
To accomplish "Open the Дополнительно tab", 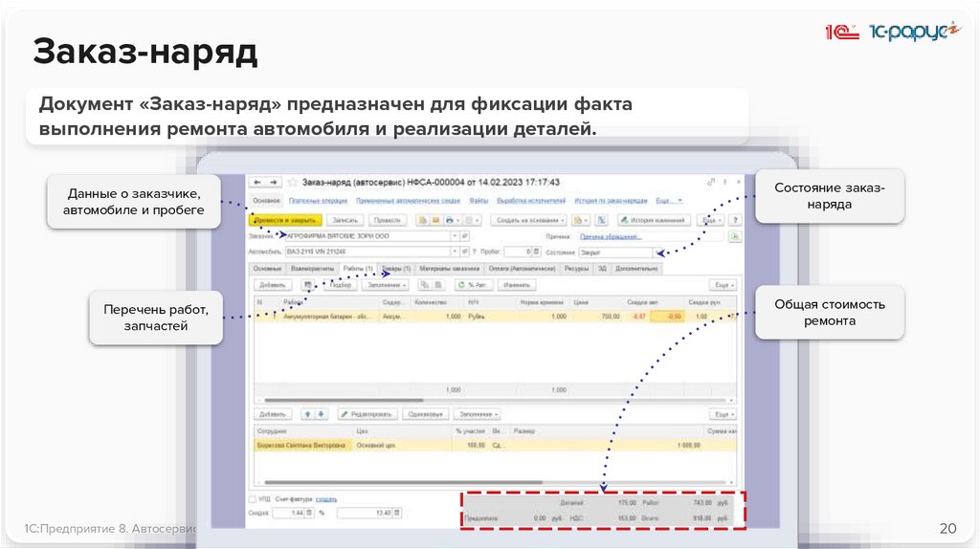I will [636, 269].
